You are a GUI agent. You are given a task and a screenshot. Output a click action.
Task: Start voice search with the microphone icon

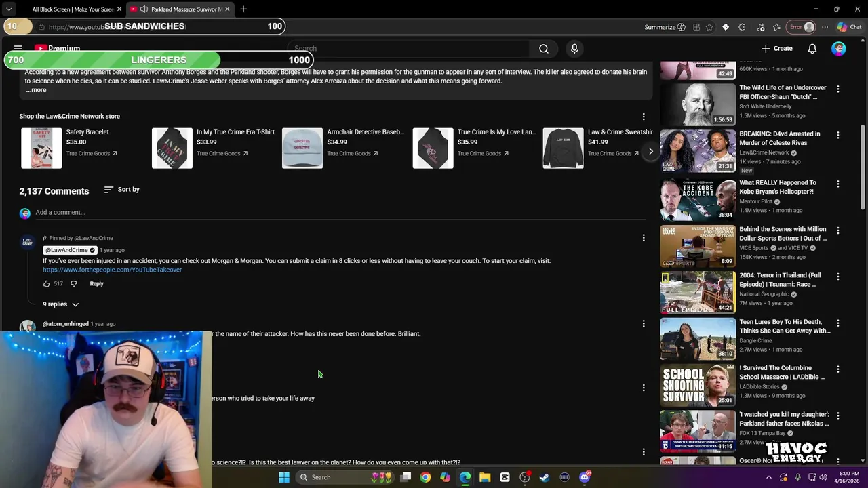click(574, 49)
